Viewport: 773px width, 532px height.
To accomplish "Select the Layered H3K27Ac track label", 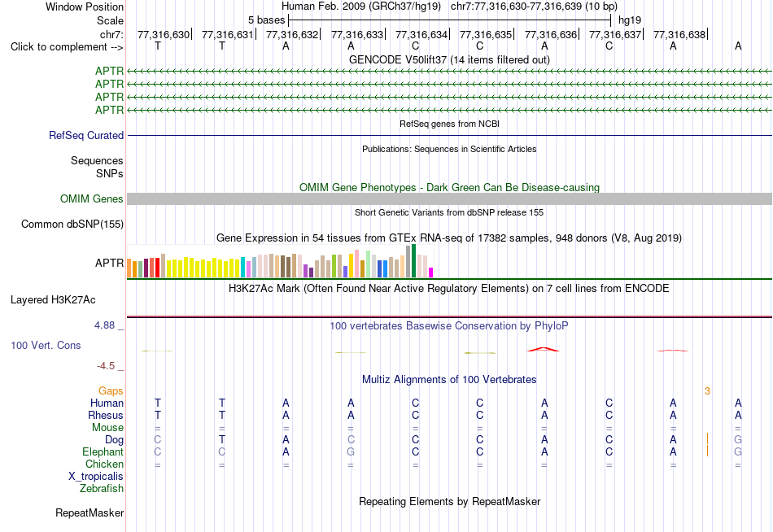I will 53,300.
